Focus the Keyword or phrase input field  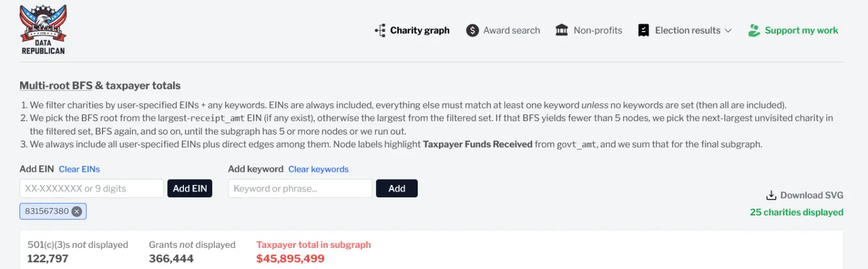tap(300, 189)
